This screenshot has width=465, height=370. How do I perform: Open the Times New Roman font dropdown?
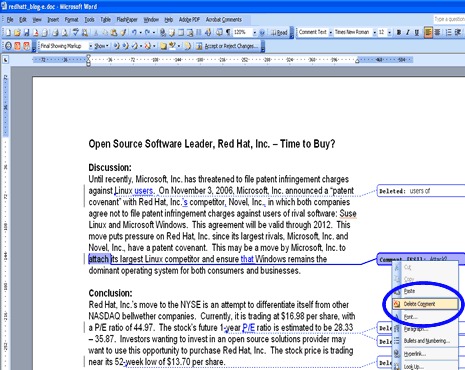tap(375, 32)
